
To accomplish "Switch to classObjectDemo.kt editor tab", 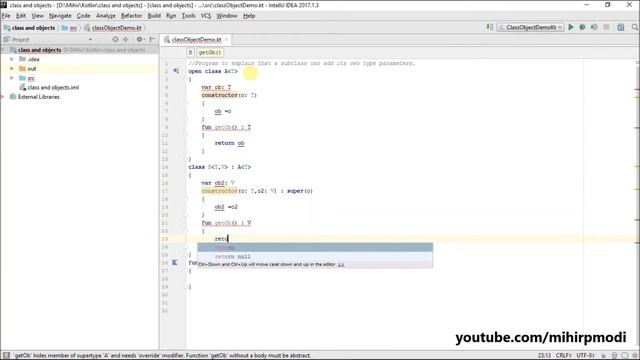I will point(196,40).
